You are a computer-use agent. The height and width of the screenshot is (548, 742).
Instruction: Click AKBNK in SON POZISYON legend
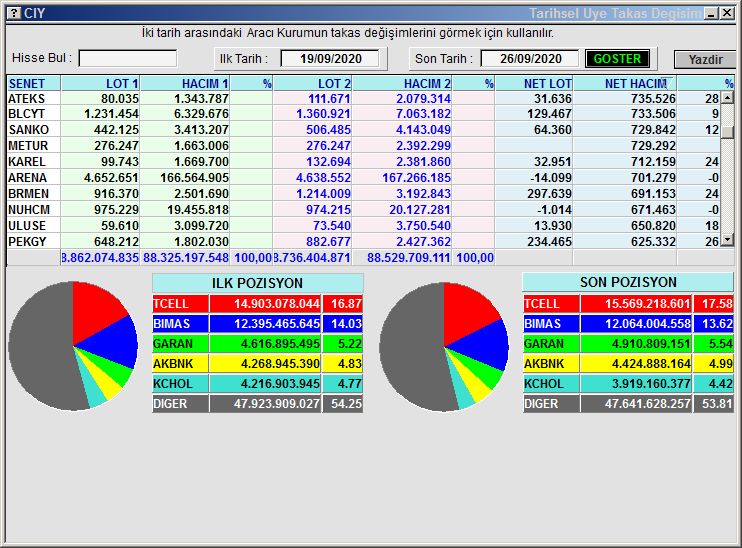551,364
